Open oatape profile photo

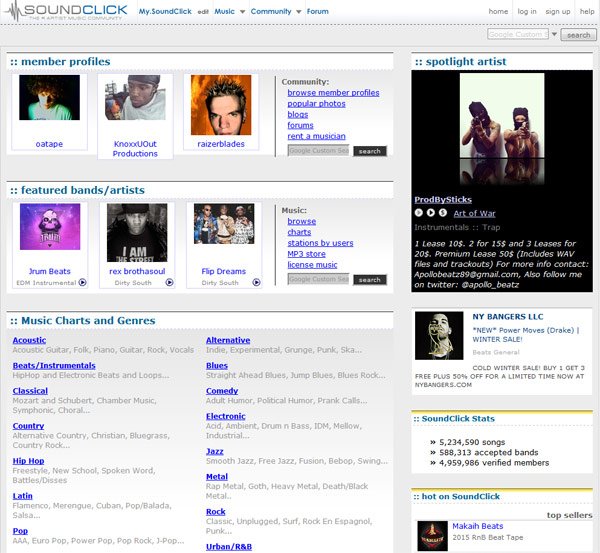(49, 97)
